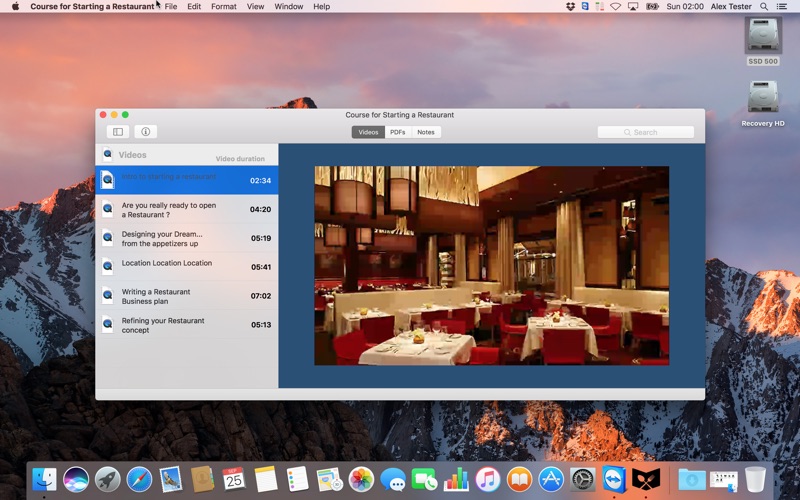Switch to the Videos tab
The image size is (800, 500).
pos(368,132)
